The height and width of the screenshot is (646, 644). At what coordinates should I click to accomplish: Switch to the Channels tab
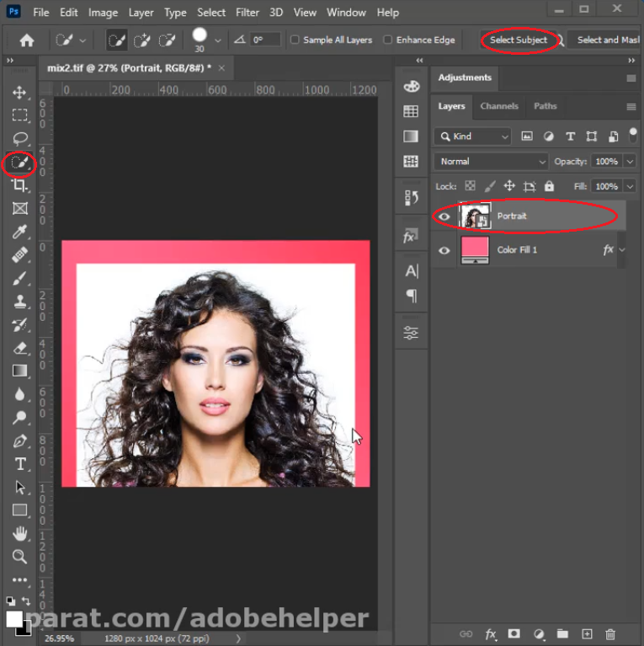click(x=499, y=106)
